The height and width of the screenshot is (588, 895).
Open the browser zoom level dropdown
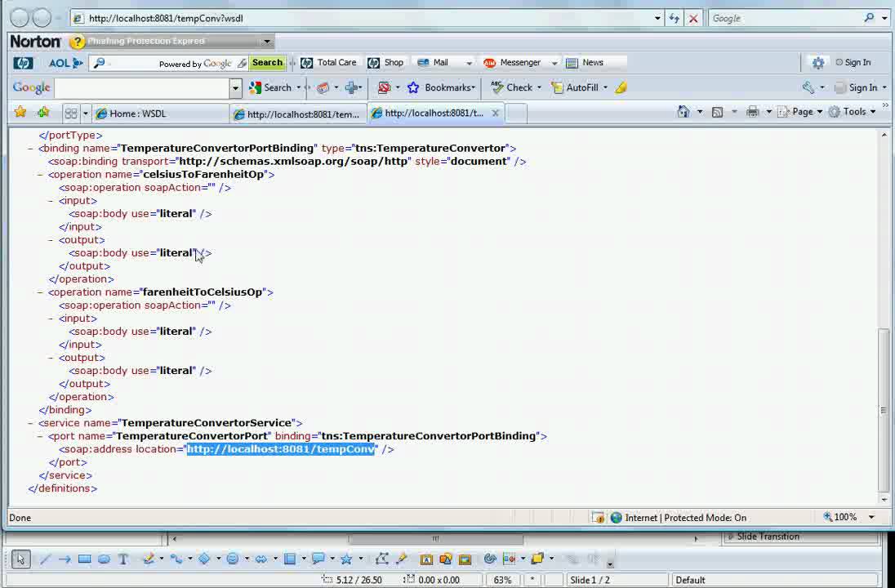tap(871, 517)
